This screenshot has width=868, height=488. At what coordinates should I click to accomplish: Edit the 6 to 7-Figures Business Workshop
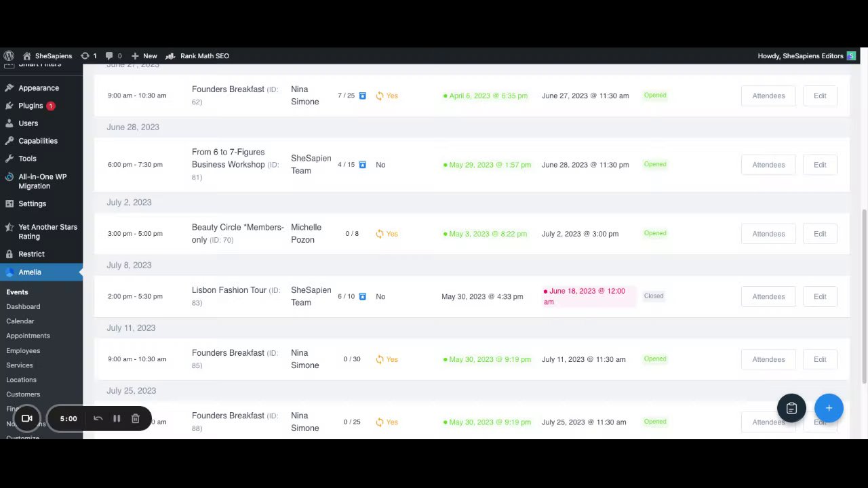(x=820, y=165)
